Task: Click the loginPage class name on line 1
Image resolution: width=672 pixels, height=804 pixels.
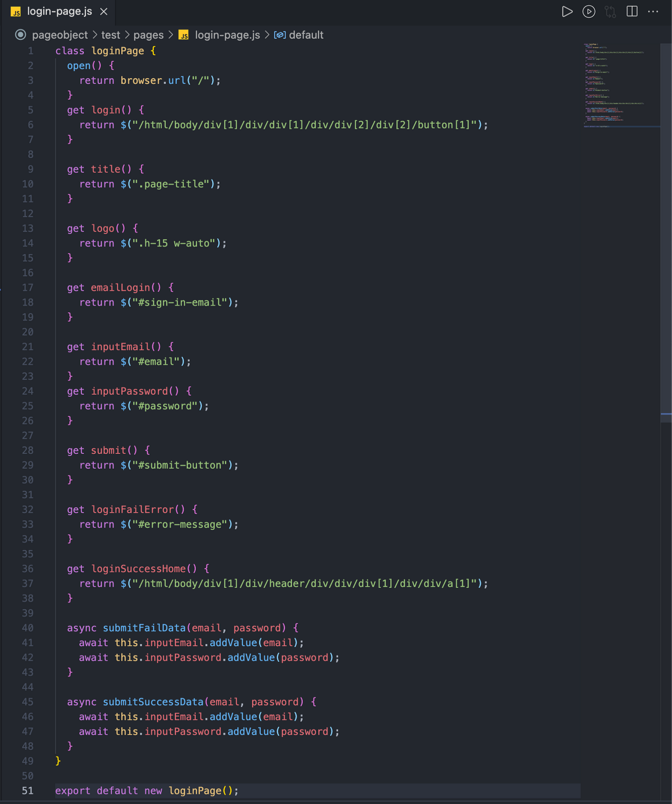Action: click(x=118, y=51)
